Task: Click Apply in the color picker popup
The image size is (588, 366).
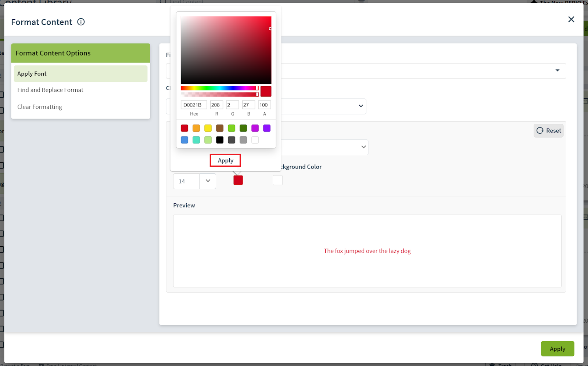Action: click(225, 160)
